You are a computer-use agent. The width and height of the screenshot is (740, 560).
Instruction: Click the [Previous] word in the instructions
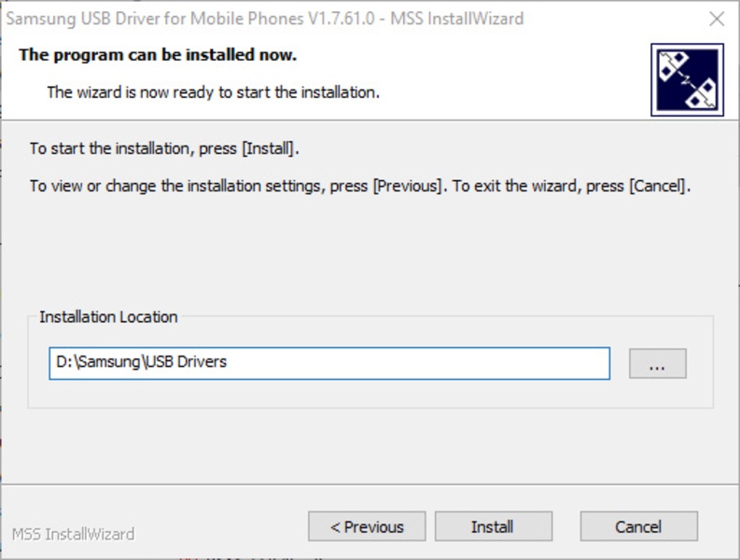tap(407, 186)
